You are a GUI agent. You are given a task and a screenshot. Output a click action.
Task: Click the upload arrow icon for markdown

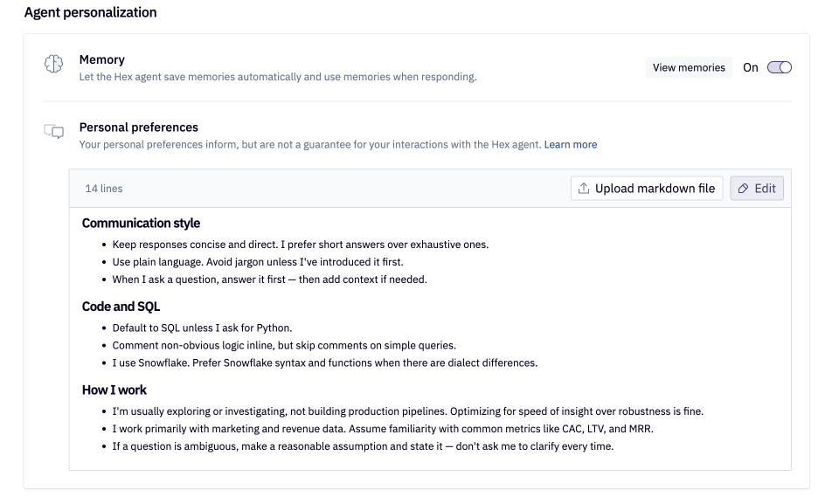[584, 189]
